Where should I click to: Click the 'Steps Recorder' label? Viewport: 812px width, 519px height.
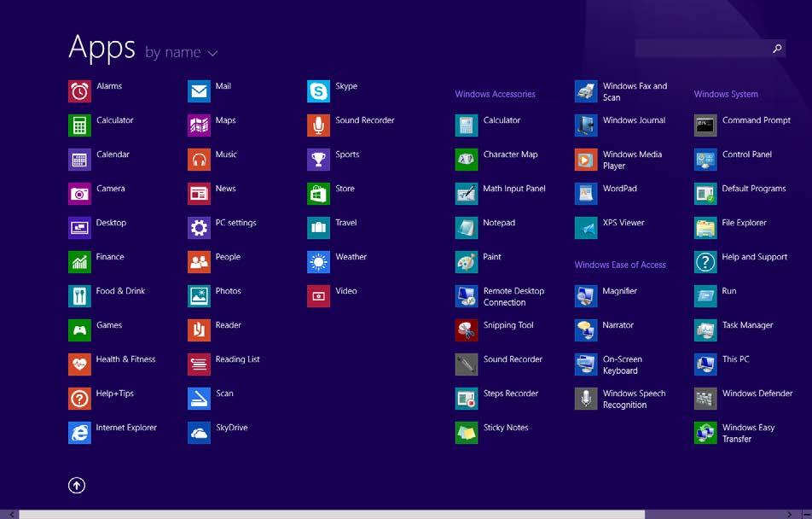[511, 394]
